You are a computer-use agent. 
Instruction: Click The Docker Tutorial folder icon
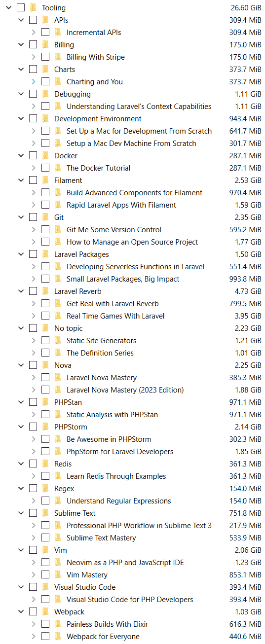tap(58, 168)
